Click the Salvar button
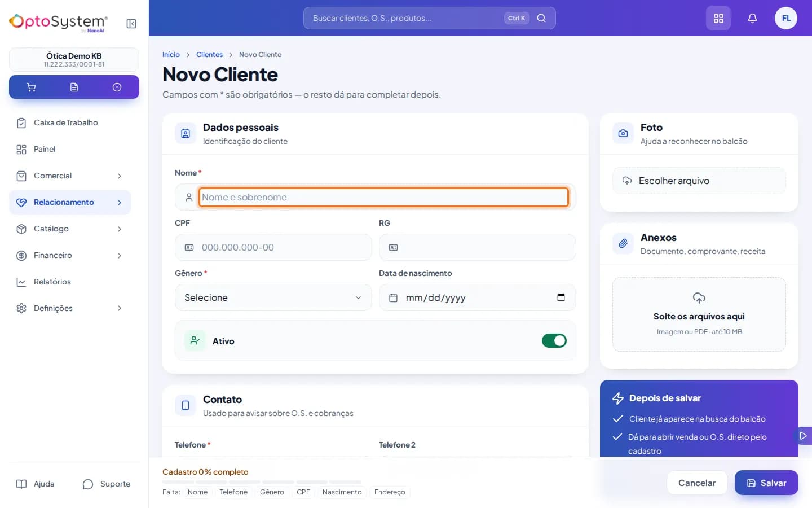This screenshot has height=508, width=812. (766, 483)
